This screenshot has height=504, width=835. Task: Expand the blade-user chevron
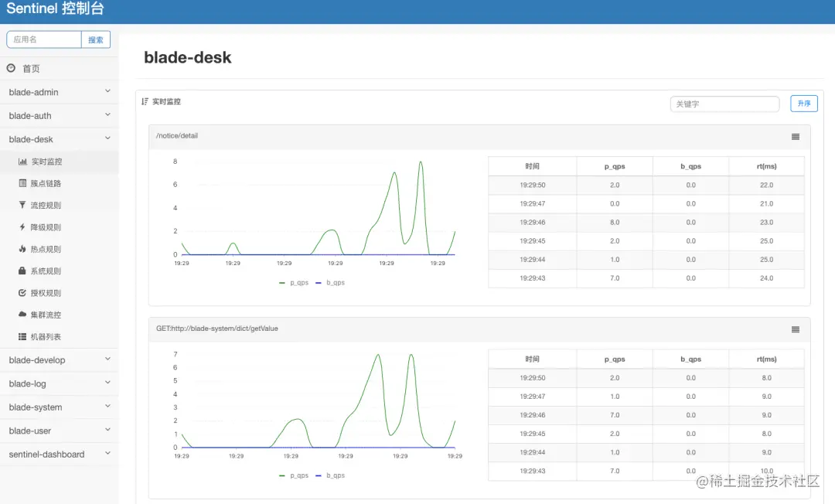click(x=107, y=430)
